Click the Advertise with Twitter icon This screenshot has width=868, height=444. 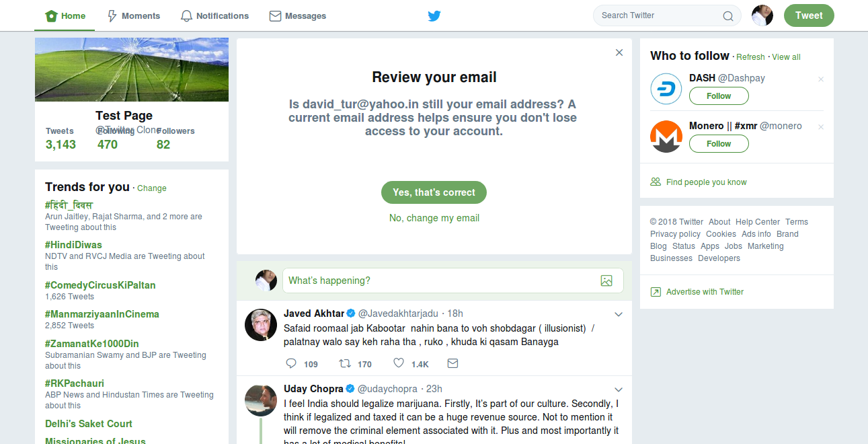coord(655,291)
